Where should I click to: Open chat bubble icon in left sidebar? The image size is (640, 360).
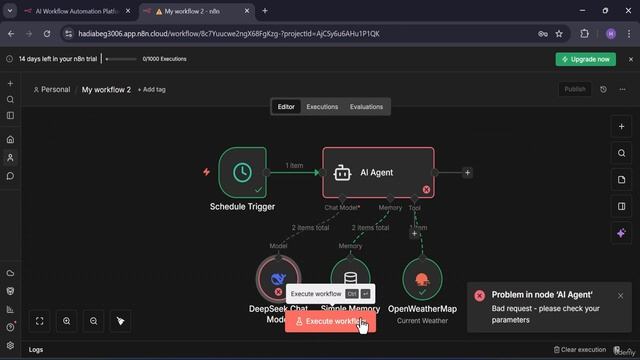click(x=10, y=176)
